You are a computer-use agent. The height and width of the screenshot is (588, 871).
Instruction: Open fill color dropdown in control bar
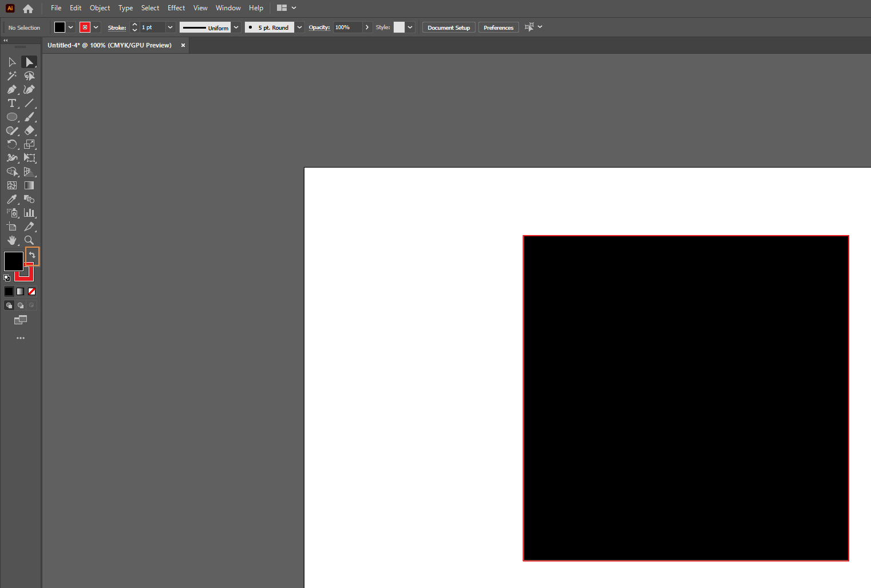tap(71, 27)
